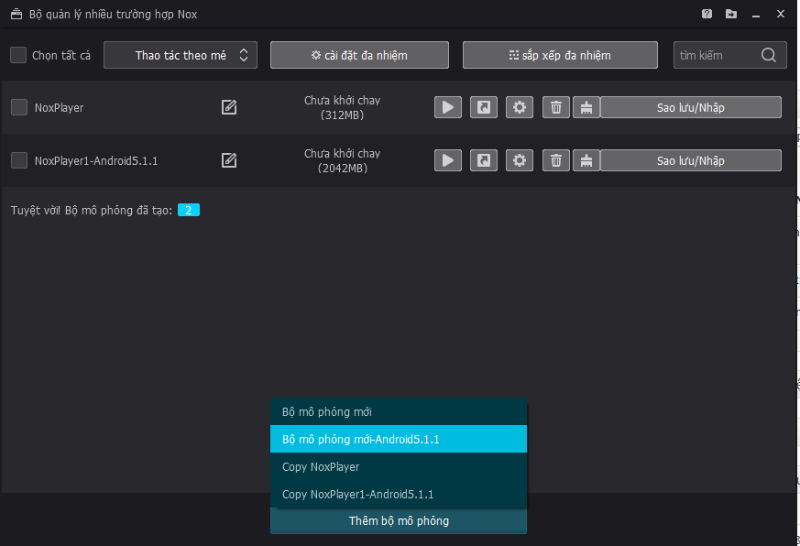Select 'Copy NoxPlayer' menu entry
800x546 pixels.
click(x=398, y=466)
